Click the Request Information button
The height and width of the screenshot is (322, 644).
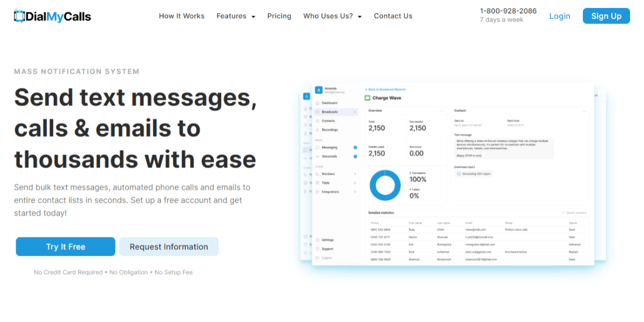click(x=169, y=247)
